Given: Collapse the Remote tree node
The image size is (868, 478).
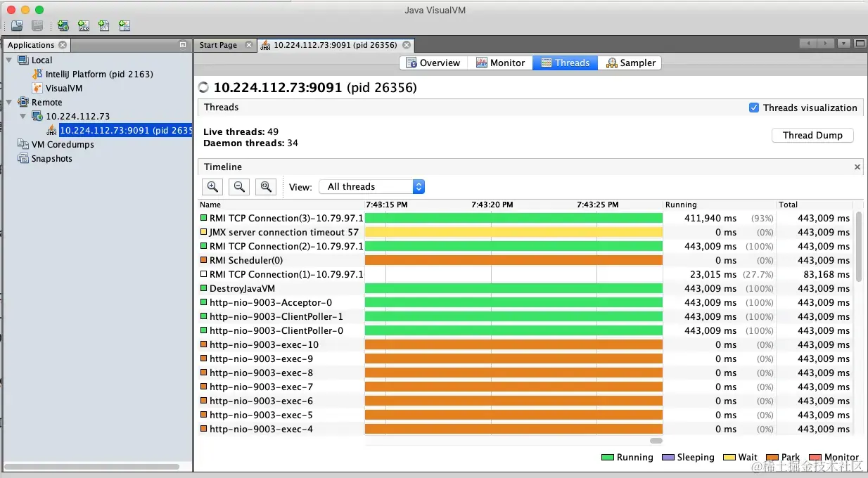Looking at the screenshot, I should [x=9, y=102].
